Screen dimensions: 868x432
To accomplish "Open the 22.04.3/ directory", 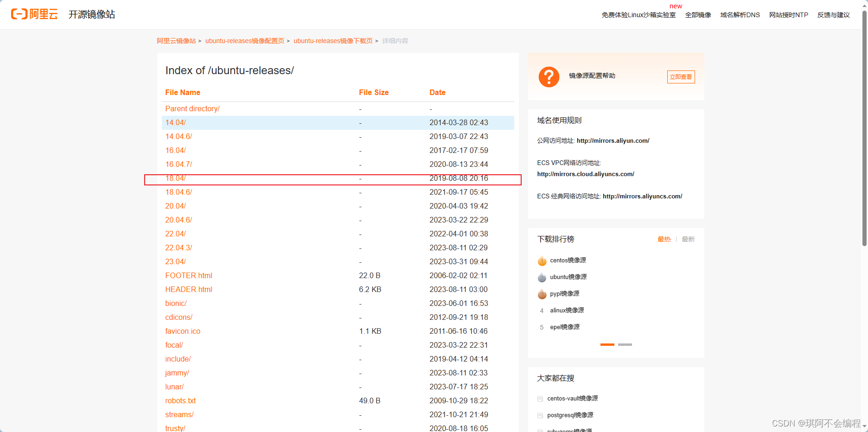I will click(x=179, y=248).
